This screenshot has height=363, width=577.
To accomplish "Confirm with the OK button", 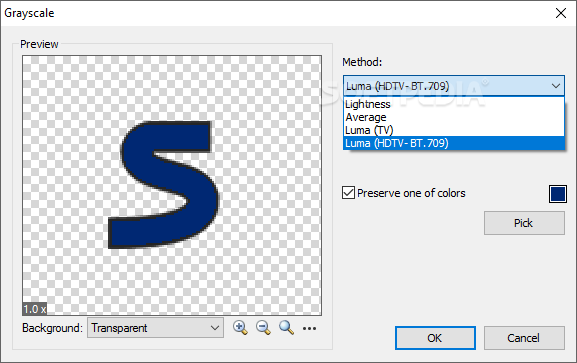I will coord(435,338).
